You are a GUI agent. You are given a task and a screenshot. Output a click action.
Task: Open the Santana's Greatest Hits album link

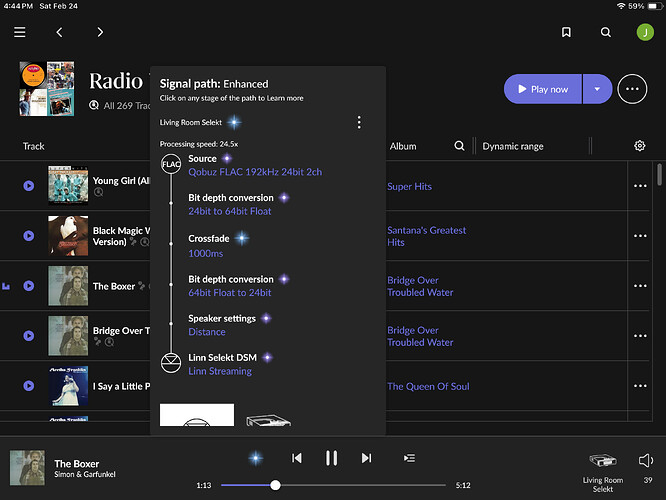426,236
